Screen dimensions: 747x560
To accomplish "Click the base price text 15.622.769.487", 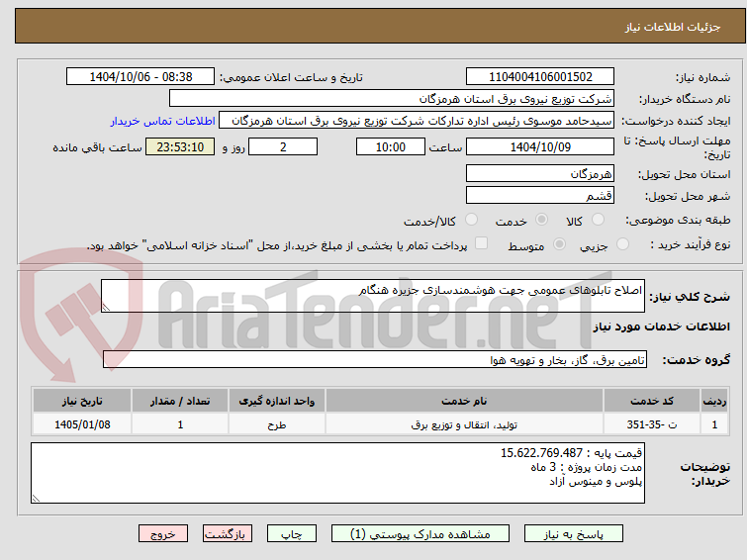I will [541, 453].
